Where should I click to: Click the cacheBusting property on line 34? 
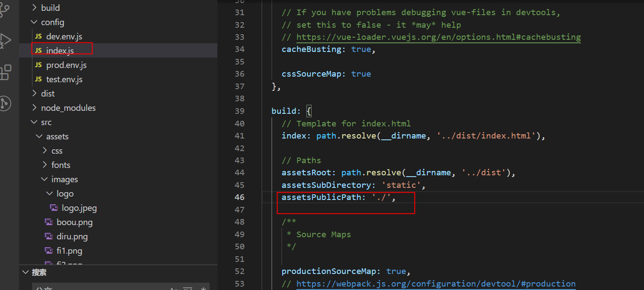[x=312, y=49]
